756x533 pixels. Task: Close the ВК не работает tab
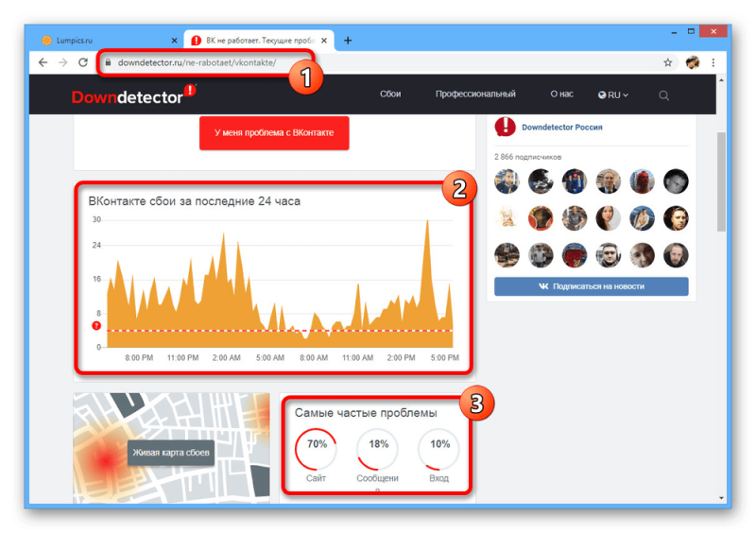[324, 41]
